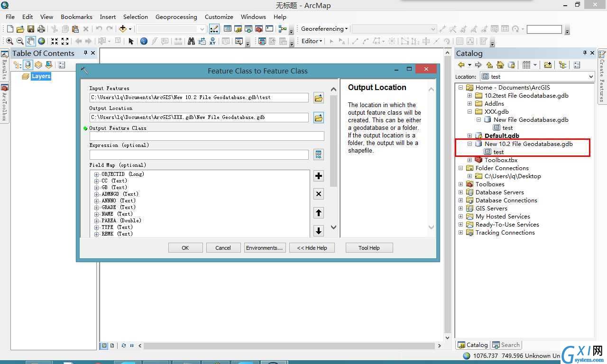
Task: Open the ModelBuilder window icon
Action: (283, 29)
